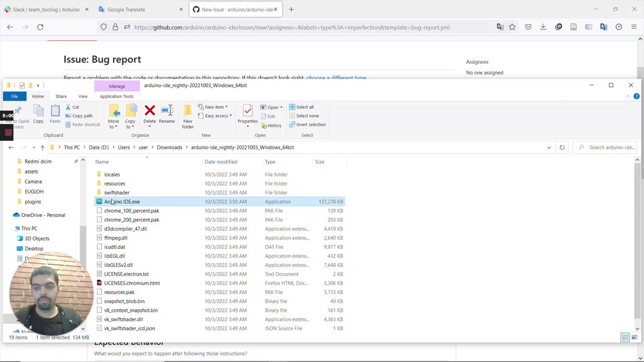
Task: Switch to the Home ribbon tab
Action: [38, 96]
